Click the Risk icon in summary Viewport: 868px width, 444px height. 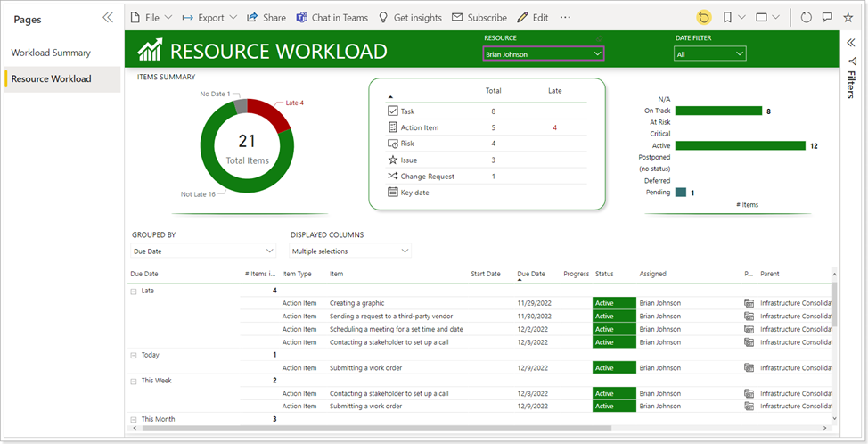(x=393, y=144)
